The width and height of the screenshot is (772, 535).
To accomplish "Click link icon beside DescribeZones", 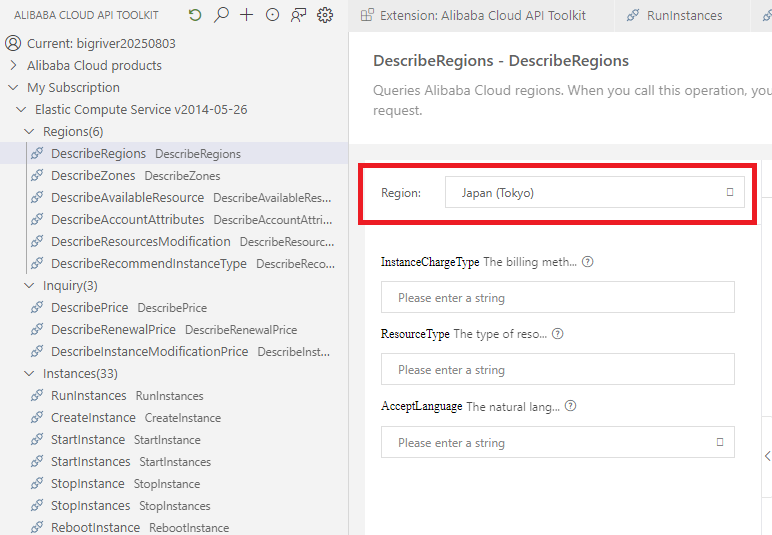I will tap(37, 175).
